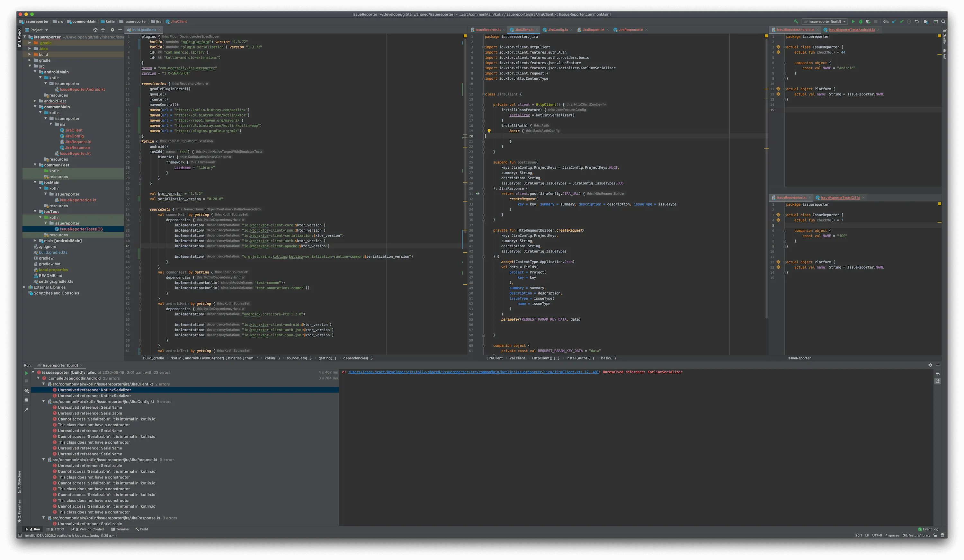964x560 pixels.
Task: Click the Git Update Project blue arrow
Action: 894,22
